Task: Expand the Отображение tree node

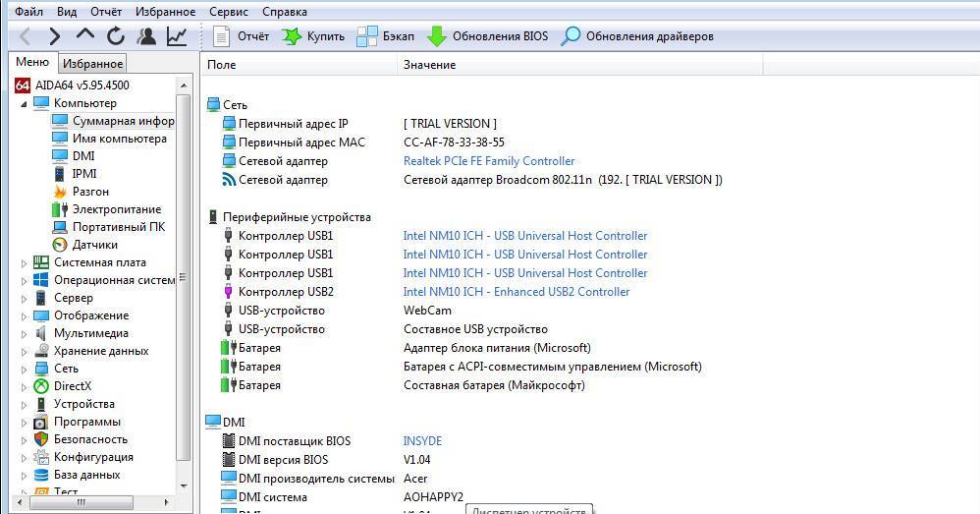Action: pos(24,316)
